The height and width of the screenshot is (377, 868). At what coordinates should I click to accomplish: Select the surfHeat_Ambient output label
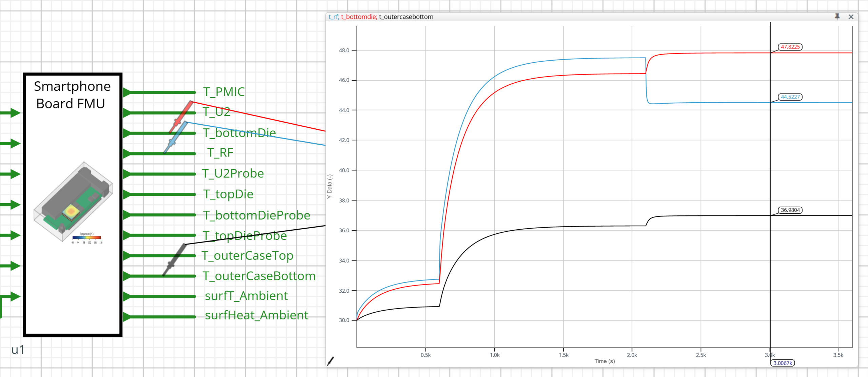(256, 315)
